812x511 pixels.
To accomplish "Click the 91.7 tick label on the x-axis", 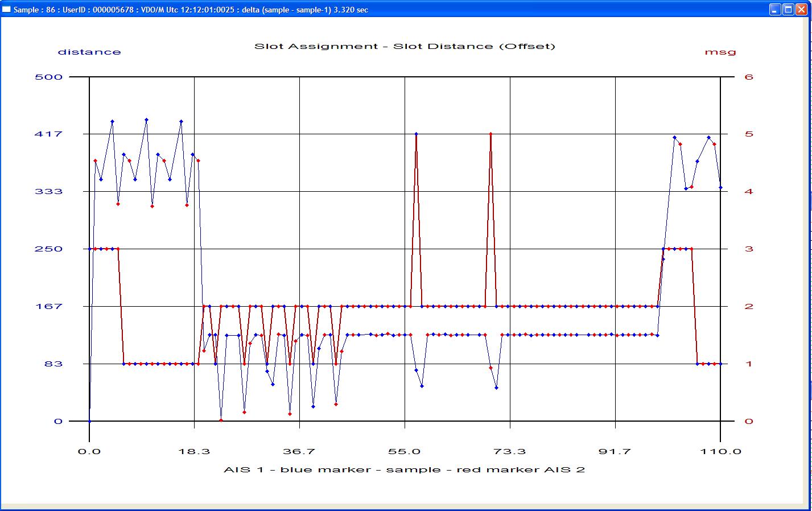I will (615, 451).
